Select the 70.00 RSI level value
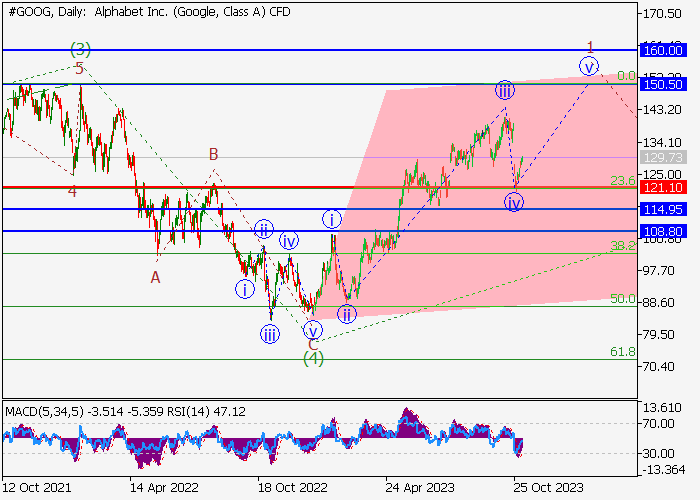This screenshot has width=700, height=500. [x=658, y=424]
